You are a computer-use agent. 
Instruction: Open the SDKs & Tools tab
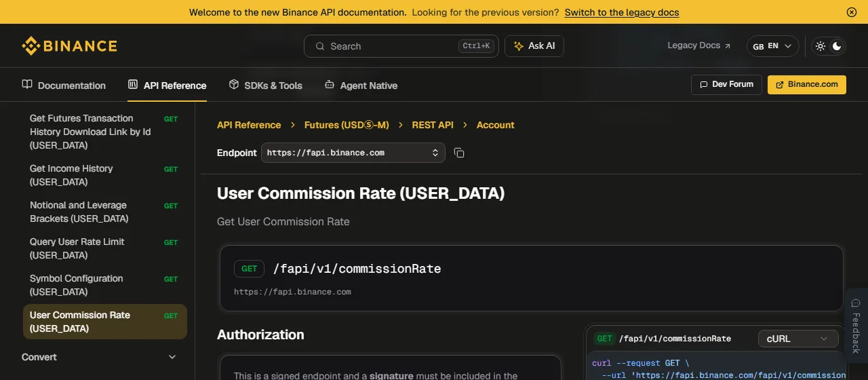[x=265, y=85]
